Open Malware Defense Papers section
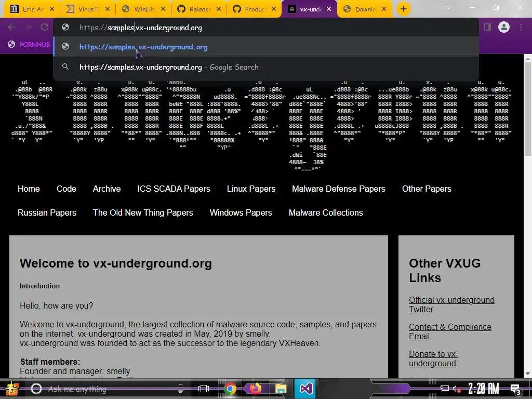Screen dimensions: 532x399 [339, 189]
